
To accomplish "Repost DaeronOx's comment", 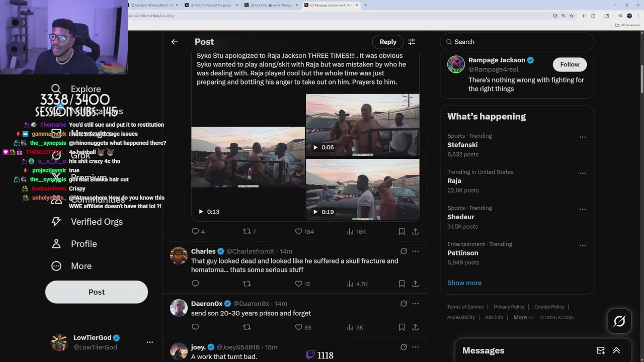I will pos(247,327).
